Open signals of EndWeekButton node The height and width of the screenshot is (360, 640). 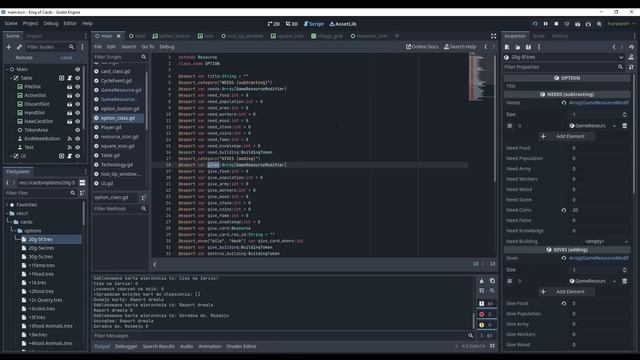pyautogui.click(x=69, y=139)
